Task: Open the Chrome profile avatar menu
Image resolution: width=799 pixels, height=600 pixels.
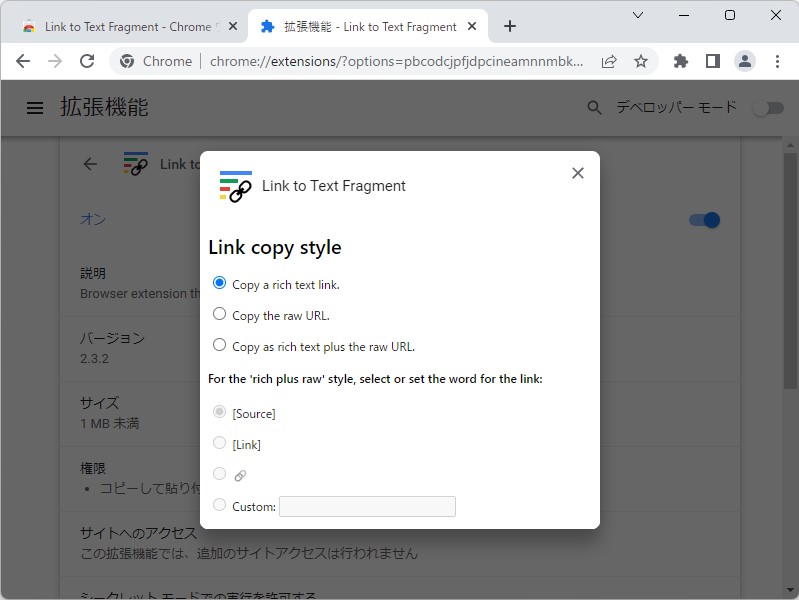Action: pyautogui.click(x=744, y=62)
